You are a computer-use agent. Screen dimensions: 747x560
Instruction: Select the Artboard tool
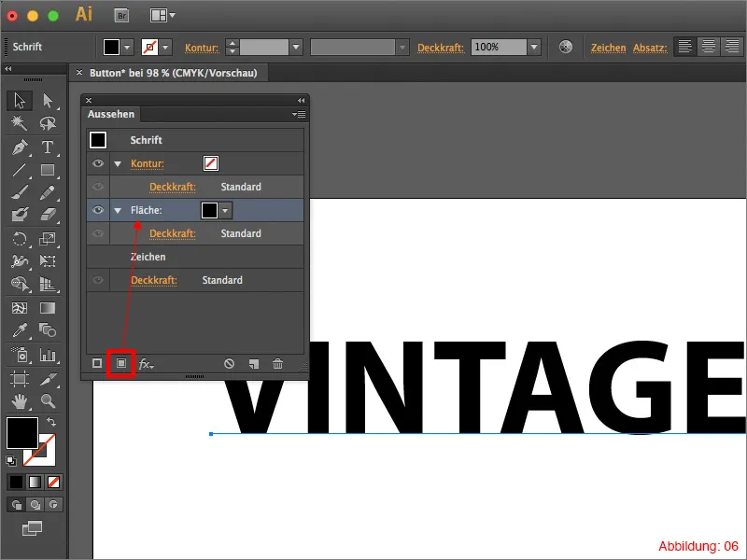[20, 379]
